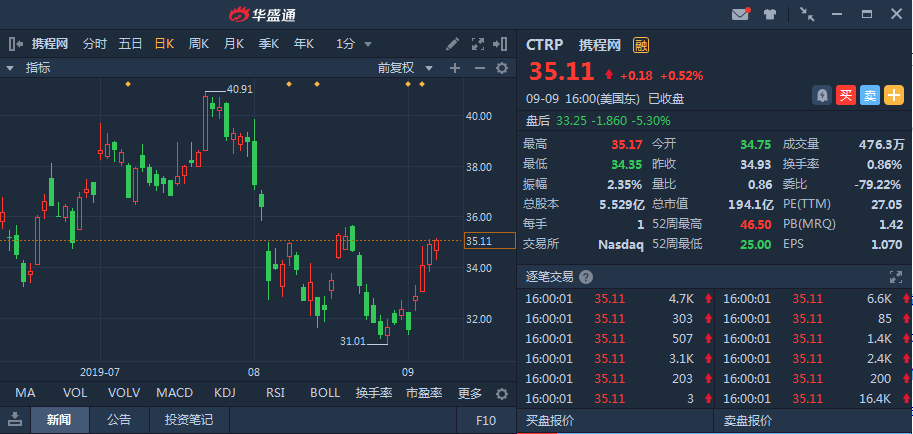Viewport: 913px width, 434px height.
Task: Toggle the BOLL indicator
Action: pos(325,393)
